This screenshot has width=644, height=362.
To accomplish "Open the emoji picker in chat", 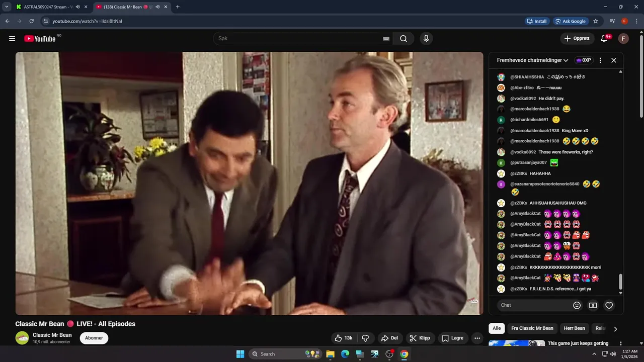I will tap(577, 305).
